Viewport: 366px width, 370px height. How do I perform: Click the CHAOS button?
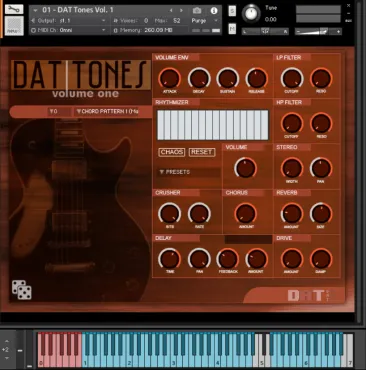coord(171,152)
